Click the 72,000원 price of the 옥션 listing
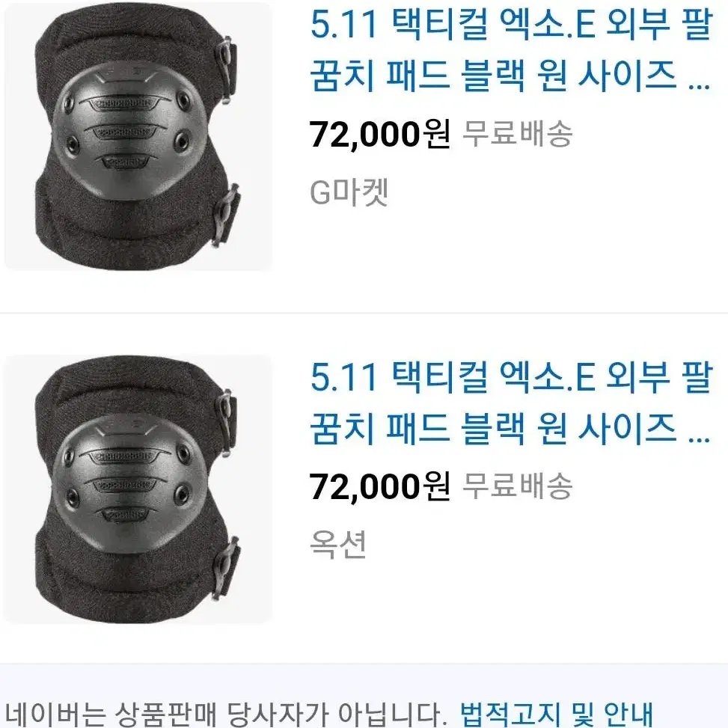Image resolution: width=728 pixels, height=728 pixels. pyautogui.click(x=380, y=486)
